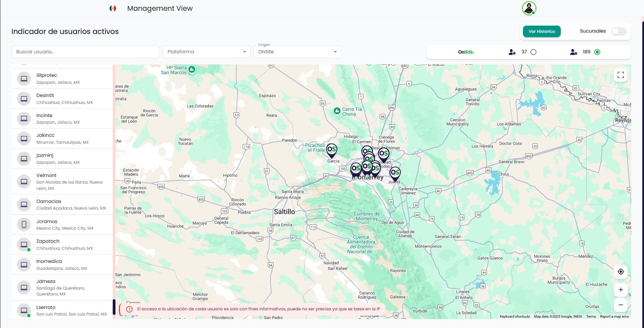This screenshot has height=328, width=644.
Task: Open the user avatar profile icon
Action: click(x=529, y=8)
